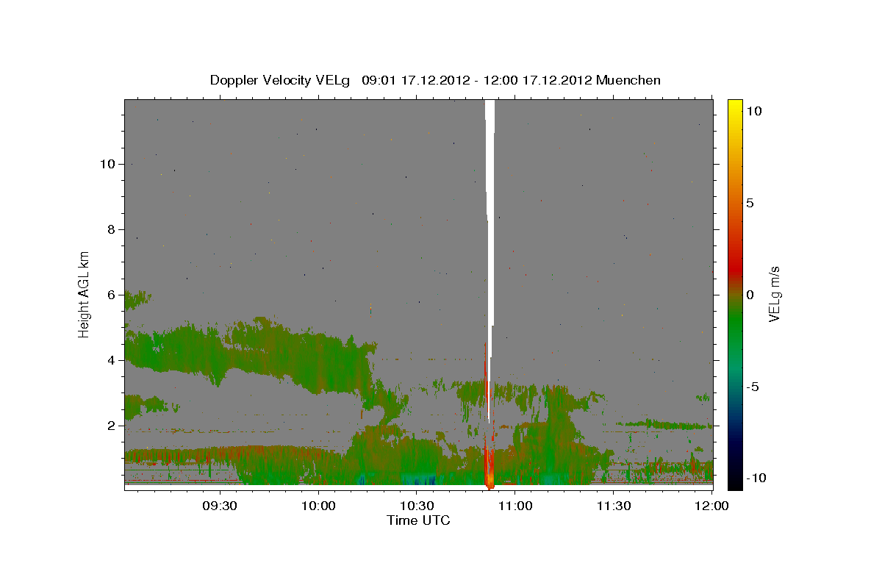Viewport: 882px width, 588px height.
Task: Click the 10:30 time tick label
Action: click(x=416, y=506)
